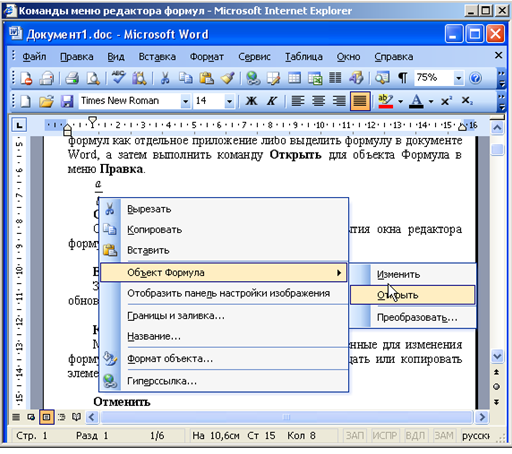512x454 pixels.
Task: Click Отобразить панель настройки изображения
Action: coord(224,293)
